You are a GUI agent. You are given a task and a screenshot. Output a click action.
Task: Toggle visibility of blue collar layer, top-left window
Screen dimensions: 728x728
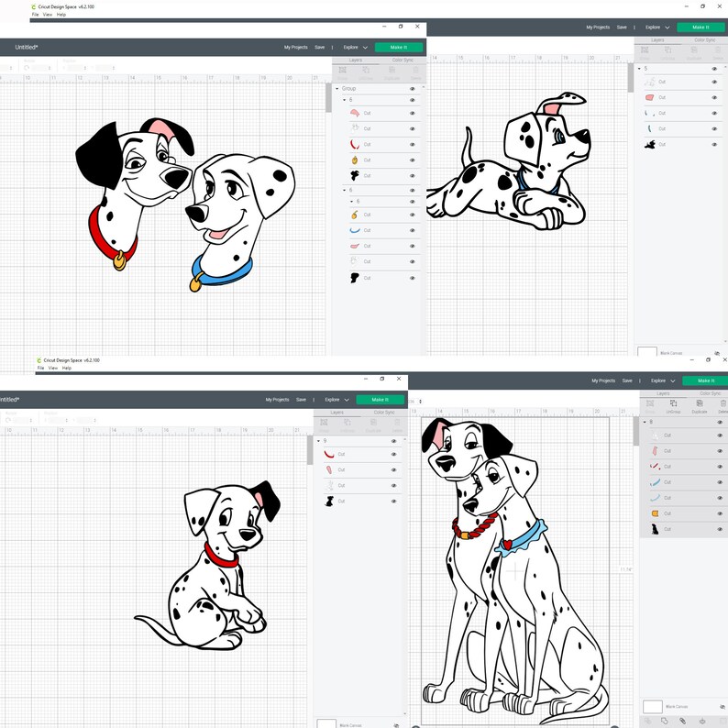413,230
